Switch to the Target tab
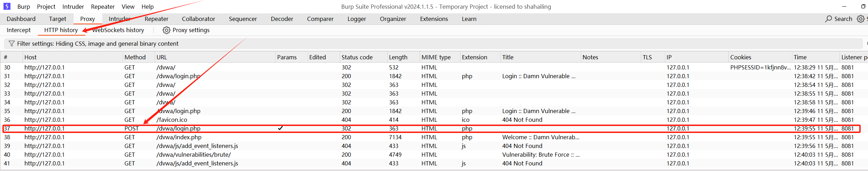 click(58, 19)
